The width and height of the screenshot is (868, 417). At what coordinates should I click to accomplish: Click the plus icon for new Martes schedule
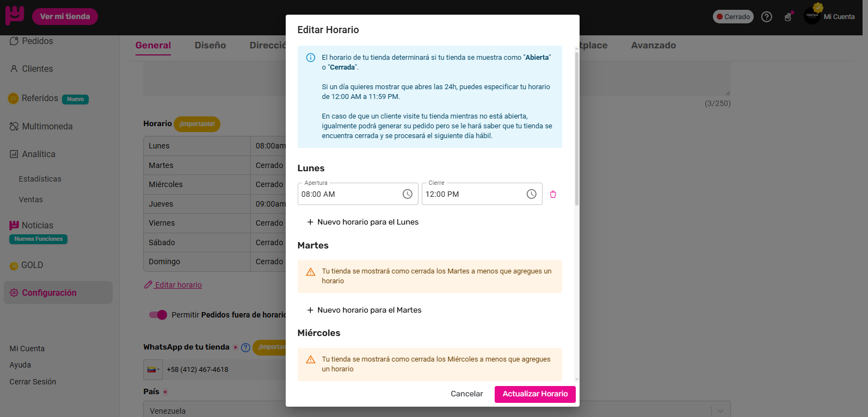coord(310,310)
